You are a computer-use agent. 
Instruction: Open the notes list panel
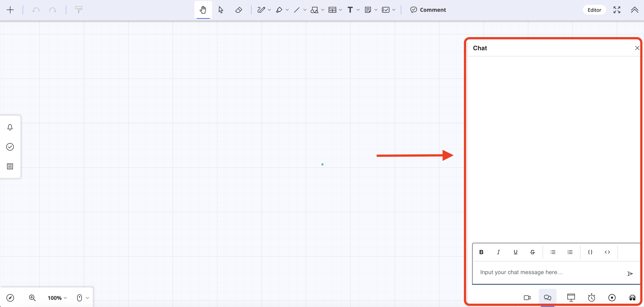tap(10, 166)
